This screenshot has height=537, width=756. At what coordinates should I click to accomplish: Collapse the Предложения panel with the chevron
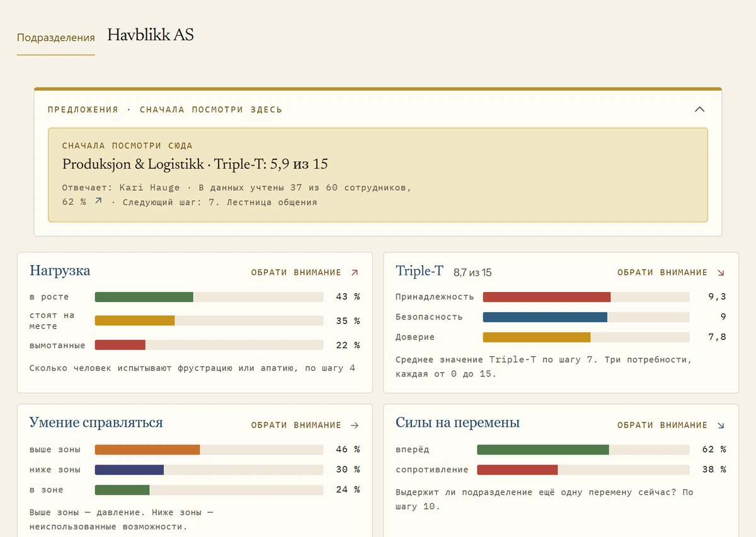click(699, 110)
